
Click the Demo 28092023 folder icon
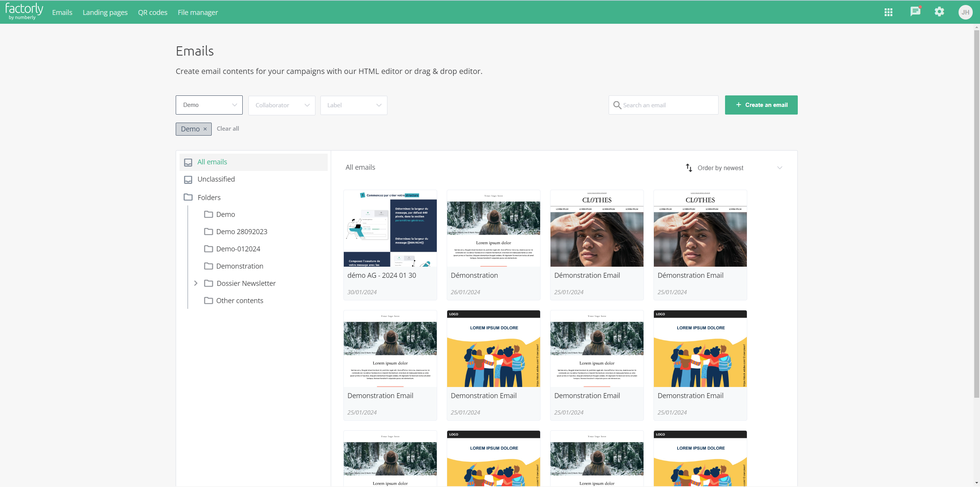pos(208,231)
